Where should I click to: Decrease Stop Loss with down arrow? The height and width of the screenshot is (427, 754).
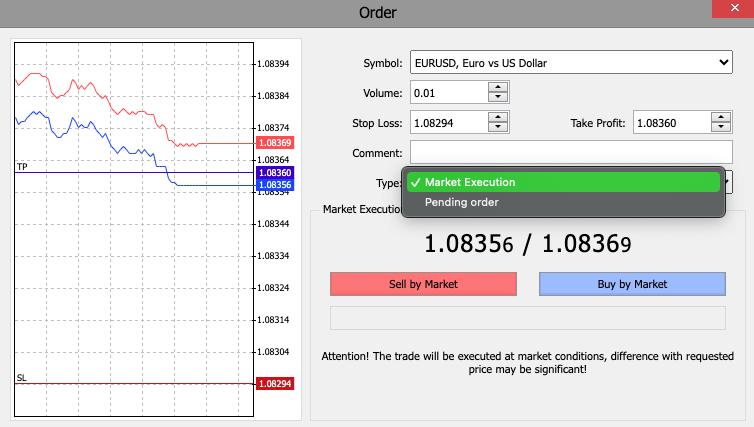point(498,127)
